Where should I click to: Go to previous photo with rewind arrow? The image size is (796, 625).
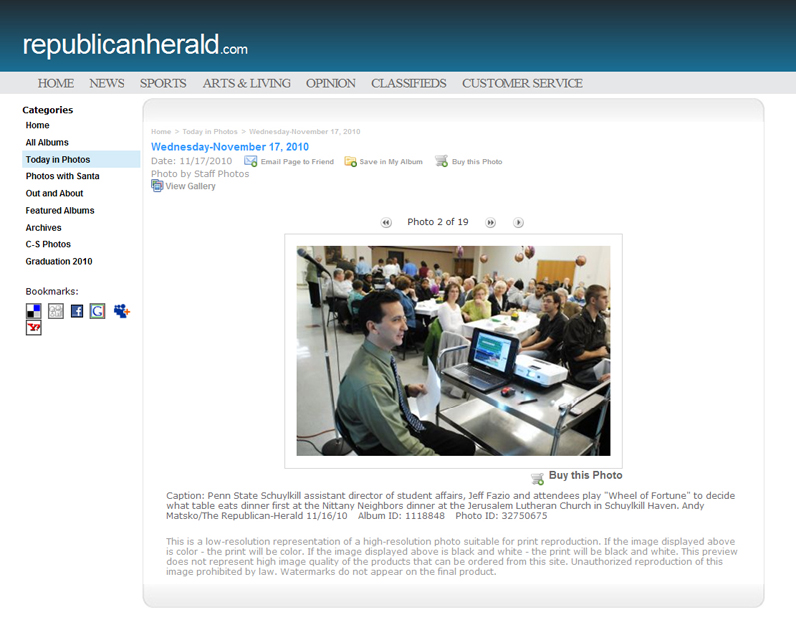[x=386, y=223]
